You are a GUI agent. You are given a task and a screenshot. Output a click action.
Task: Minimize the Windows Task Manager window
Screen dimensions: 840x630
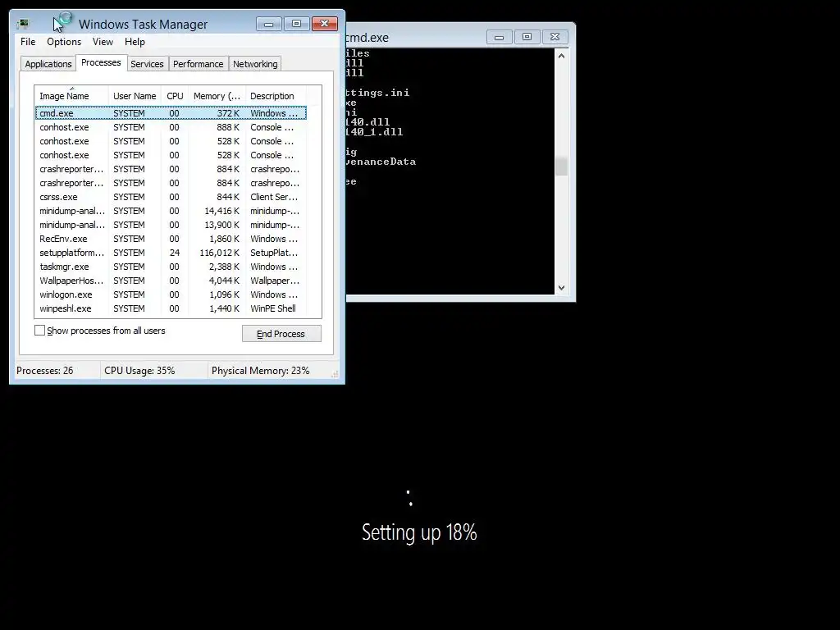pos(269,24)
